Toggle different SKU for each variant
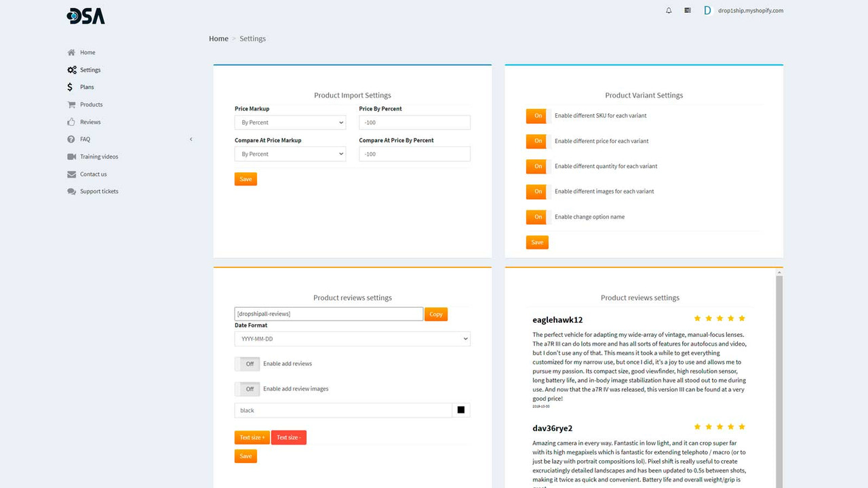 click(x=538, y=116)
